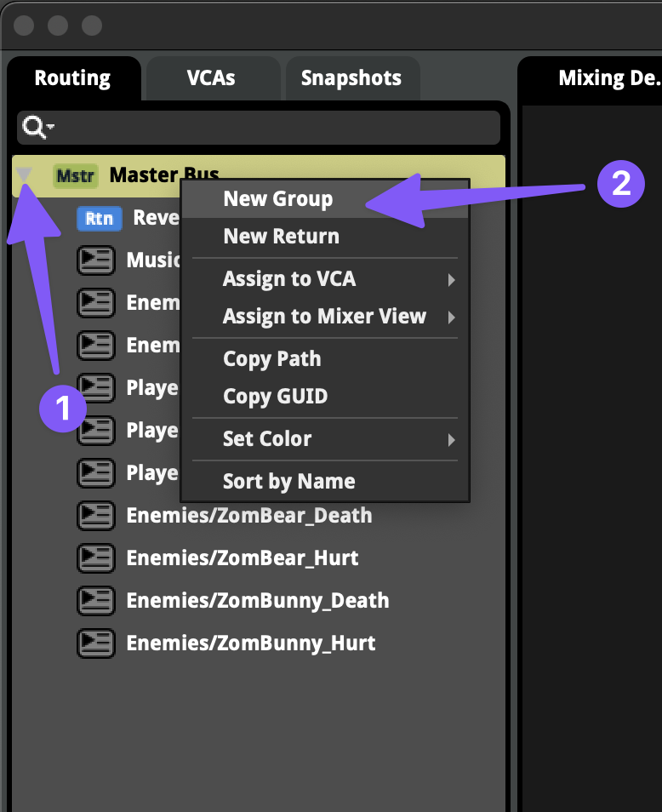Click the event icon beside Enemies/ZomBear_Death
This screenshot has width=662, height=812.
click(96, 515)
